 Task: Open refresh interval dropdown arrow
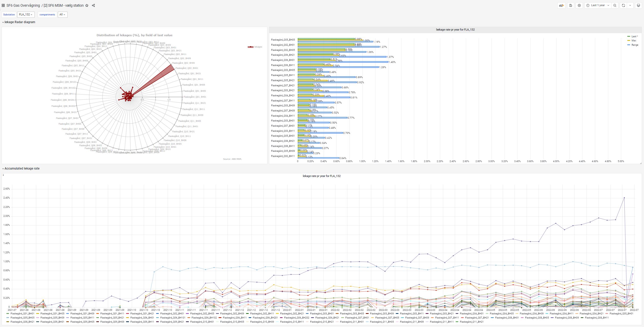pyautogui.click(x=630, y=5)
